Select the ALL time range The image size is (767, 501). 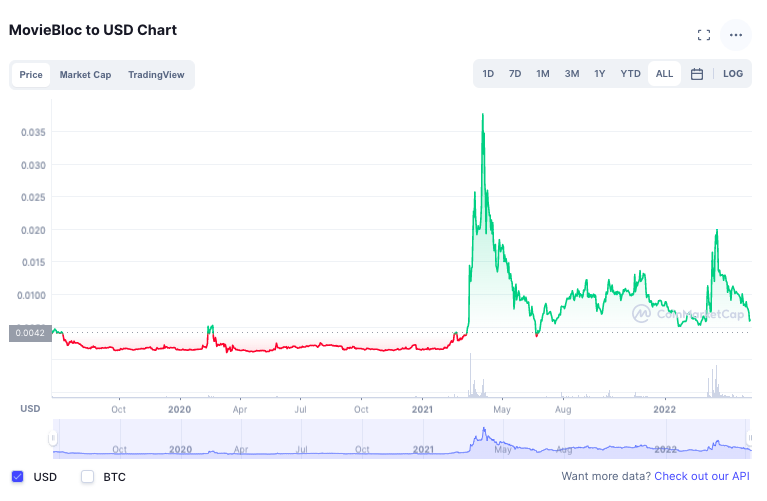click(664, 74)
